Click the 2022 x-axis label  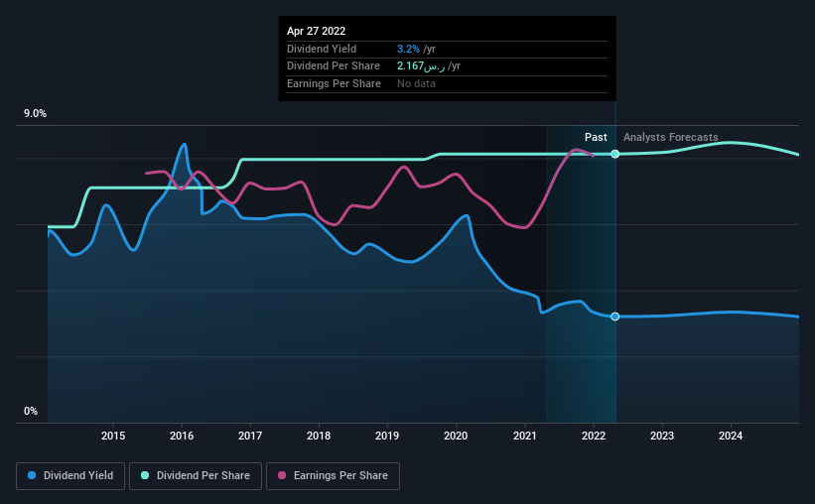594,436
